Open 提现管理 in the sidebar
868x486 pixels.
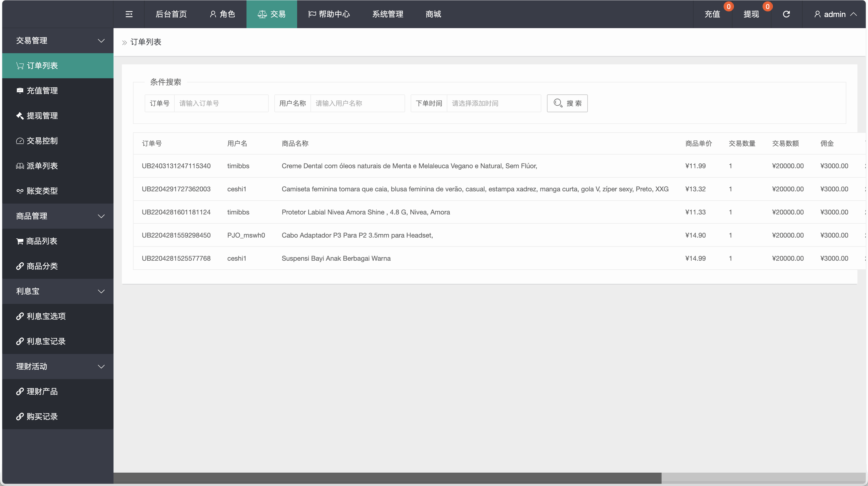[42, 116]
